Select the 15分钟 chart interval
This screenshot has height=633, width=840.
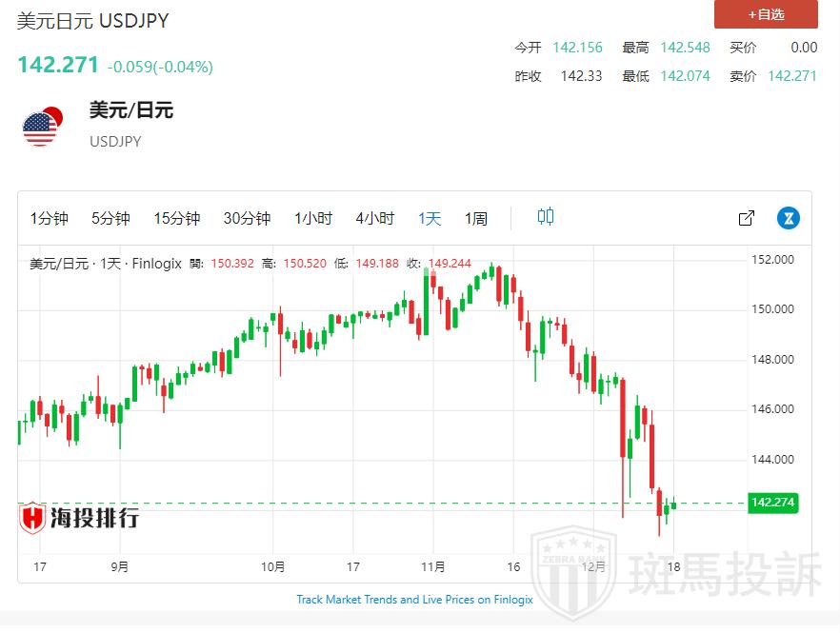[177, 219]
